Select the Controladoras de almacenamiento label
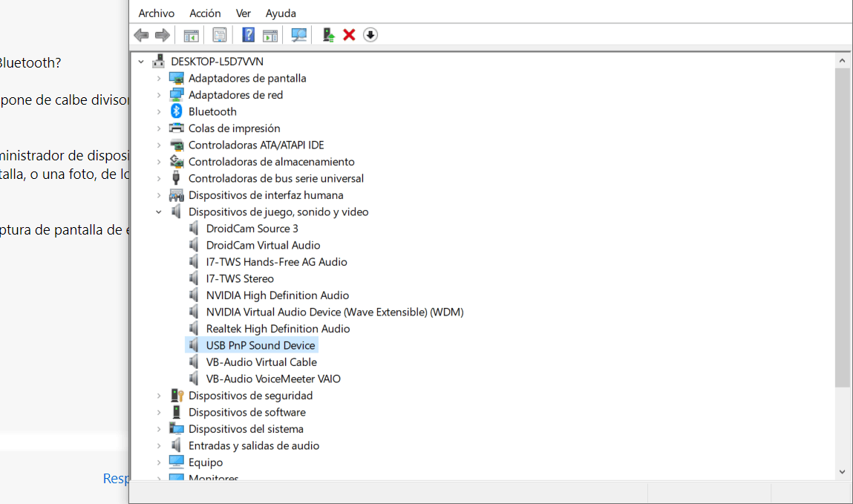Screen dimensions: 853x504 pyautogui.click(x=272, y=162)
